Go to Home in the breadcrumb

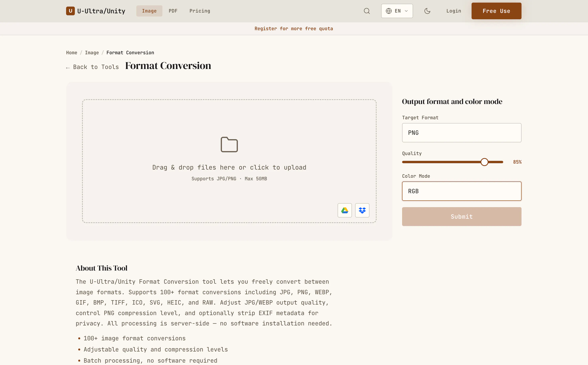(71, 53)
